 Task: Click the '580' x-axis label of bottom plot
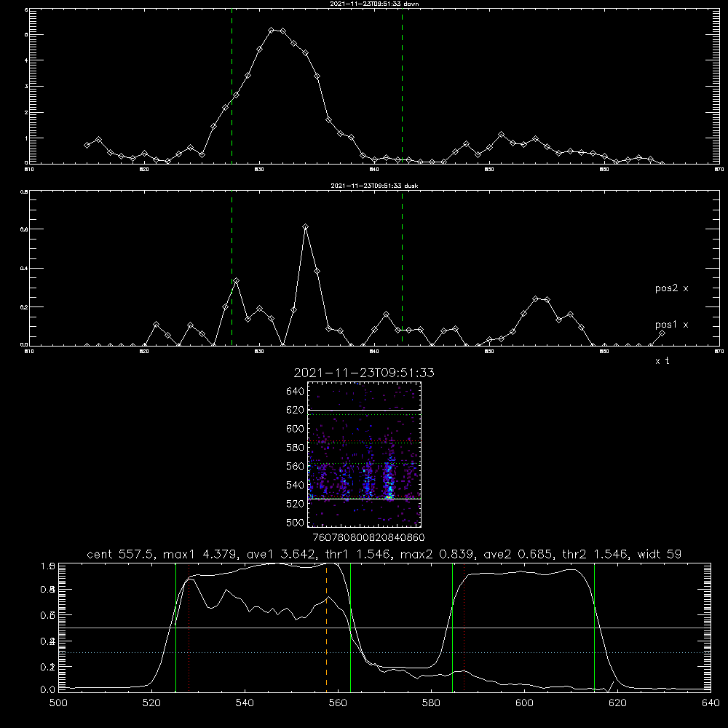(x=431, y=703)
